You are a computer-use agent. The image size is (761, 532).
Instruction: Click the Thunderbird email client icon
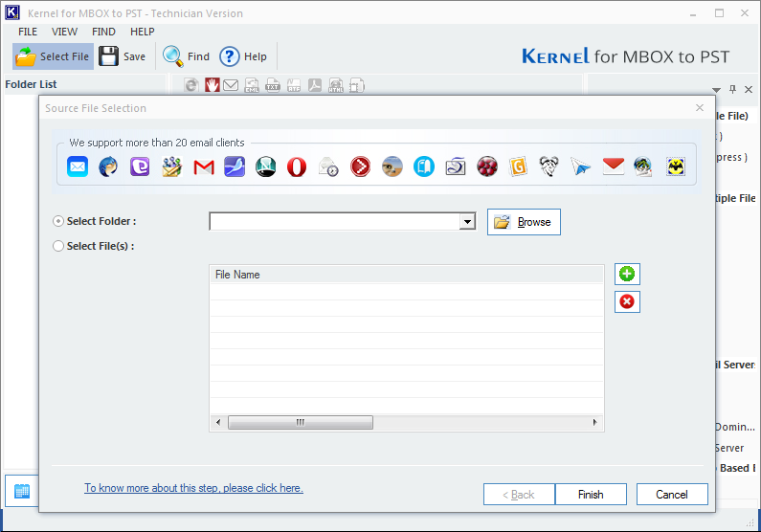(x=108, y=166)
